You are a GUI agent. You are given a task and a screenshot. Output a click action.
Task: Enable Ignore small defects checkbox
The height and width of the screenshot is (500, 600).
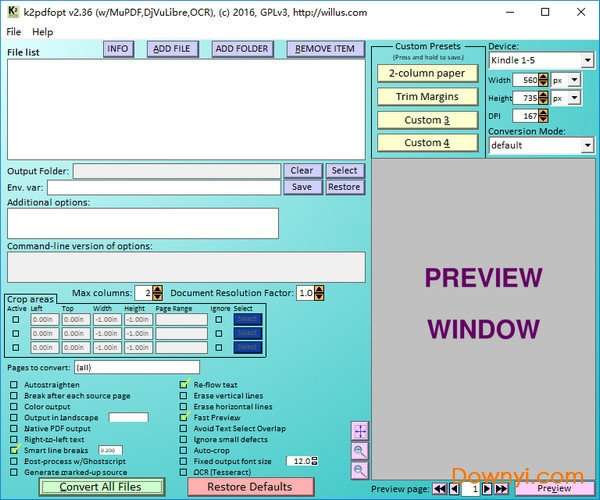click(x=184, y=439)
